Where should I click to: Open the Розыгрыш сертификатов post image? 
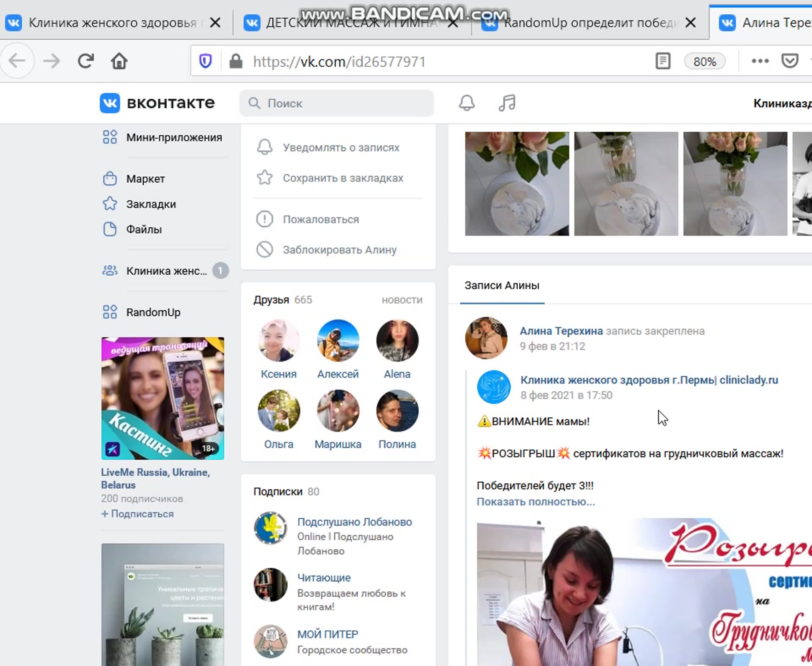pos(644,592)
